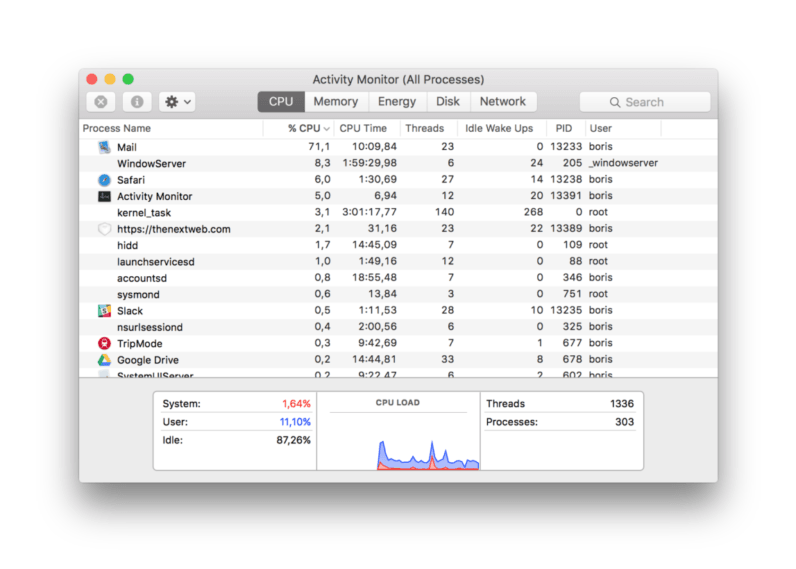
Task: Open the process info (i) button
Action: point(137,102)
